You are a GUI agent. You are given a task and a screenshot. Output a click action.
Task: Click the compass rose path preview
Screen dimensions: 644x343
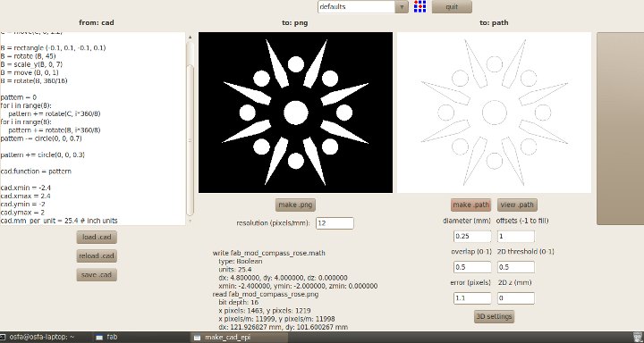(494, 113)
